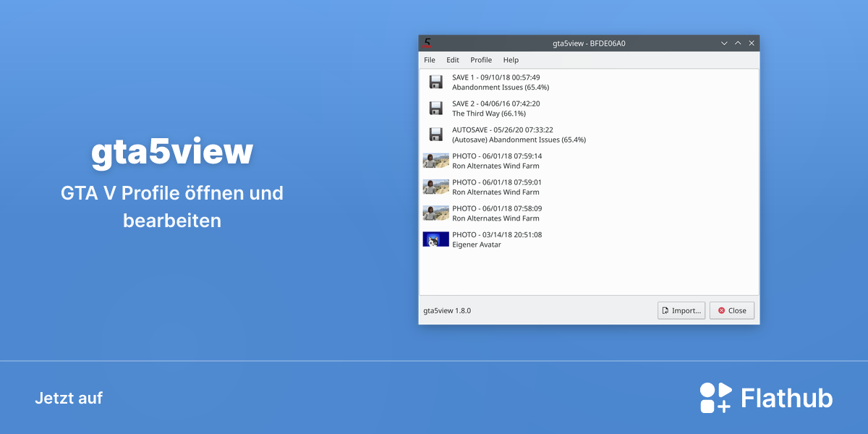Open the Eigener Avatar photo thumbnail
The image size is (868, 434).
[x=435, y=239]
